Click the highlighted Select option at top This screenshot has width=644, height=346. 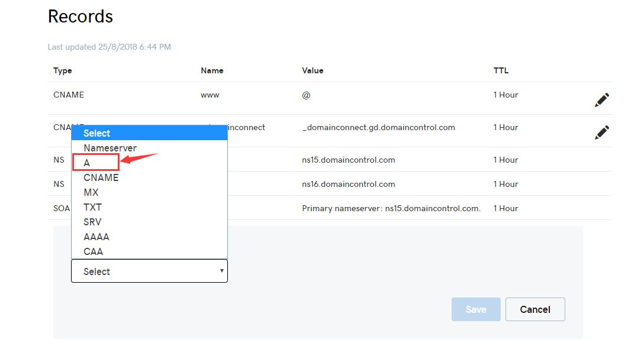click(97, 133)
